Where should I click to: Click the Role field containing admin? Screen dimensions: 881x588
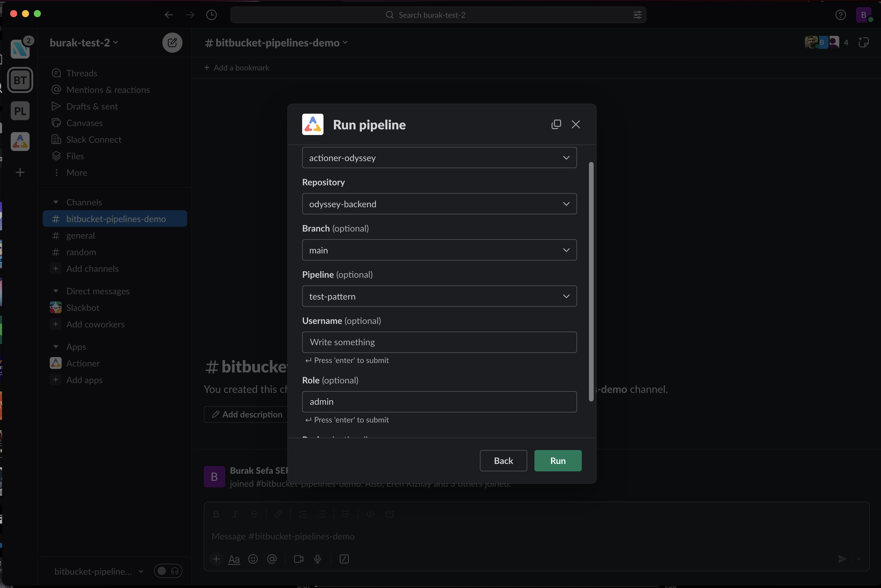pos(439,402)
